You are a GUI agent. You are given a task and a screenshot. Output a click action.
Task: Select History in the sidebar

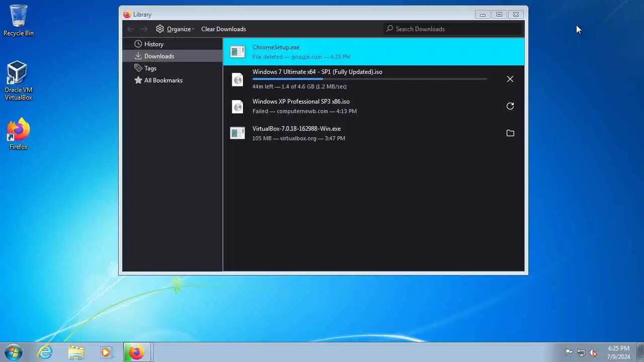tap(173, 44)
